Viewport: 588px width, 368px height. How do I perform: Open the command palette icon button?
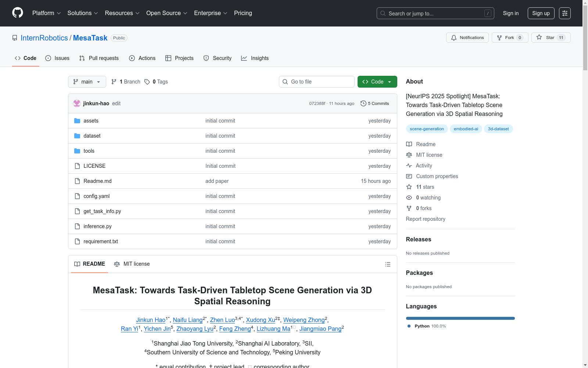[565, 13]
